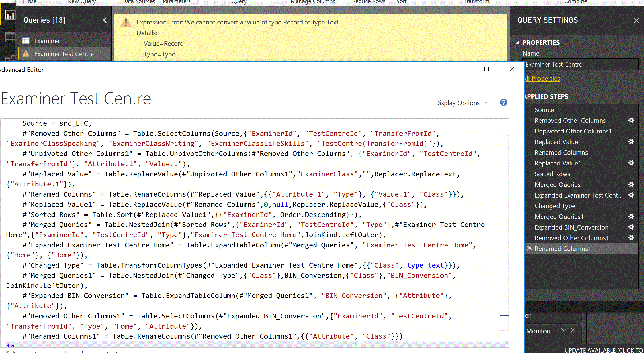The image size is (644, 353).
Task: Switch to Data view grid icon
Action: tap(10, 38)
